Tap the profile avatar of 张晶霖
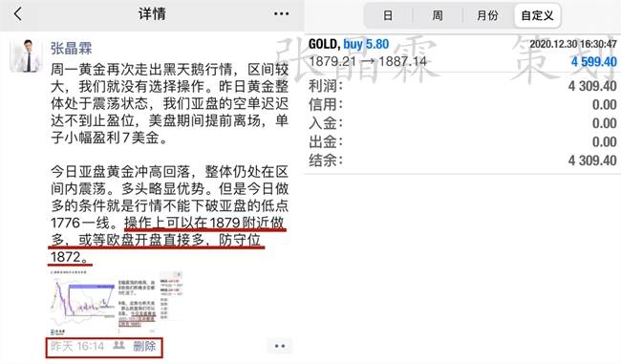This screenshot has height=364, width=621. [26, 55]
